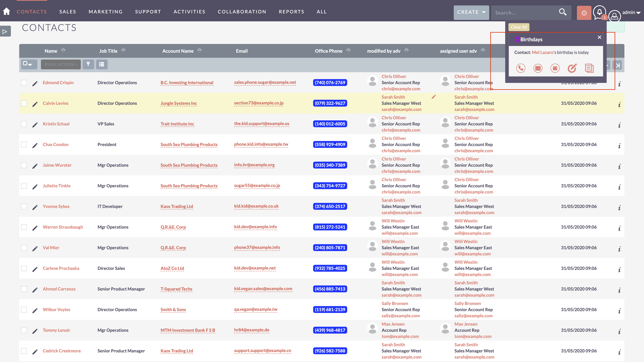Click the call icon in Birthdays popup
The height and width of the screenshot is (362, 644).
coord(521,68)
